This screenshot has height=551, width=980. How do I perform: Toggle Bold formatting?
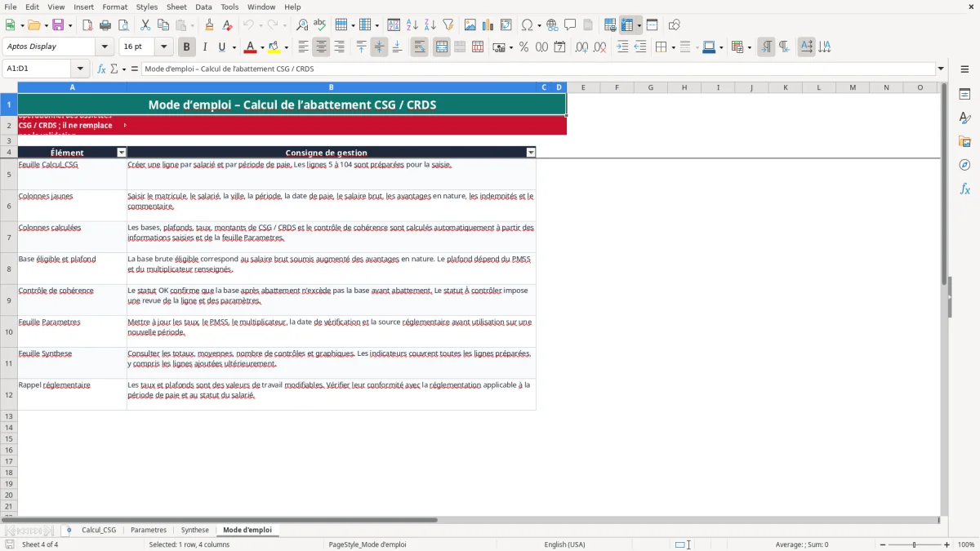[x=187, y=47]
